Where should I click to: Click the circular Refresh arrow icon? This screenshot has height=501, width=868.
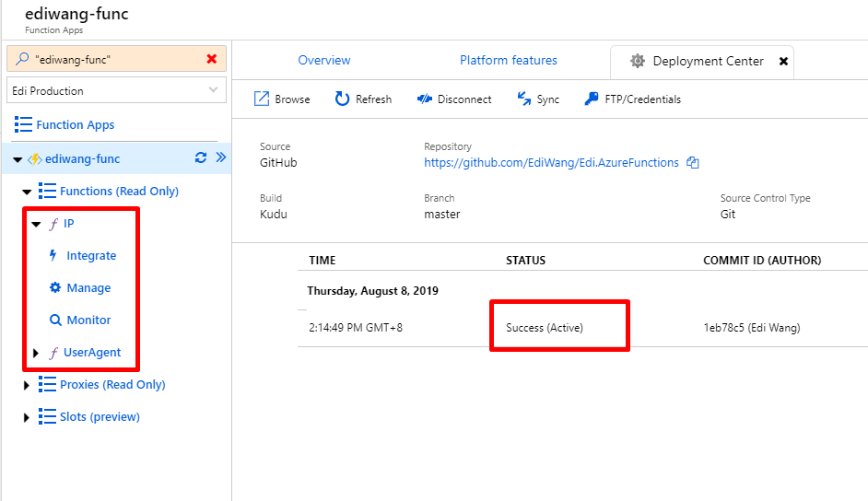342,99
